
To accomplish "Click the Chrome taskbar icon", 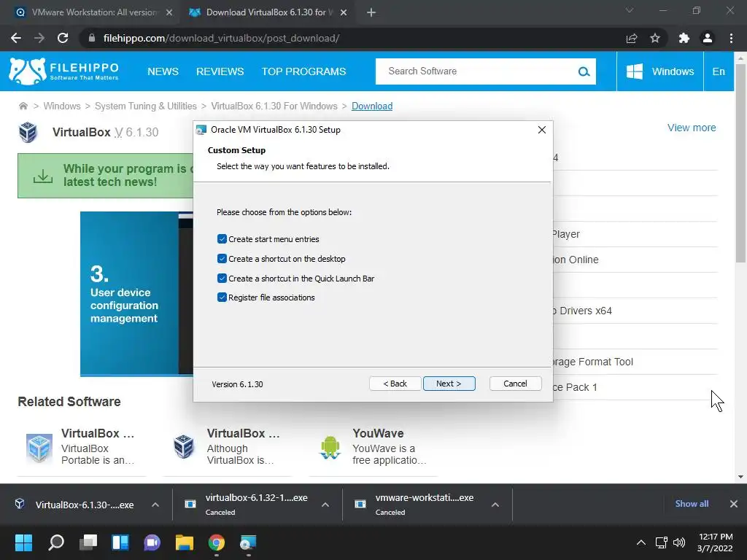I will point(216,542).
